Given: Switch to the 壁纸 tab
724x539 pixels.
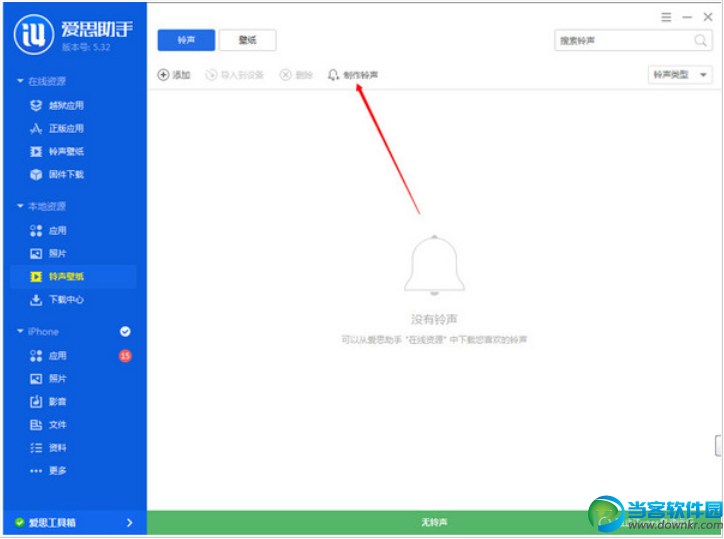Looking at the screenshot, I should 247,40.
